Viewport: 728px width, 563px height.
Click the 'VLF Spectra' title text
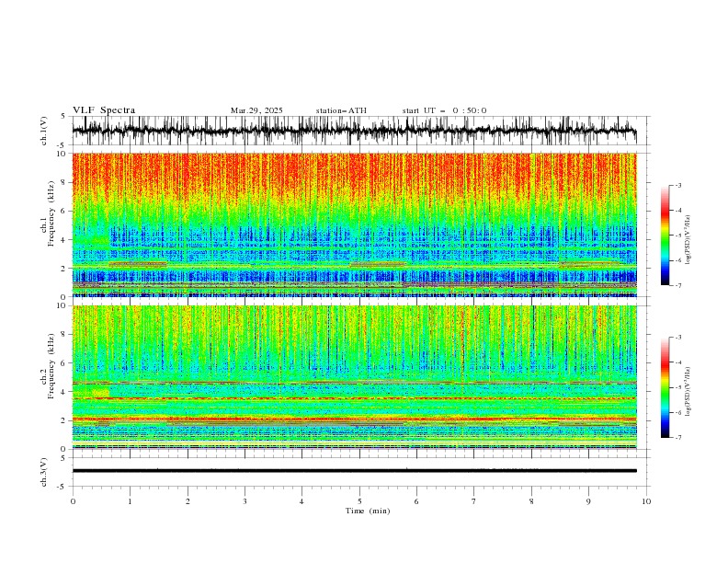104,110
